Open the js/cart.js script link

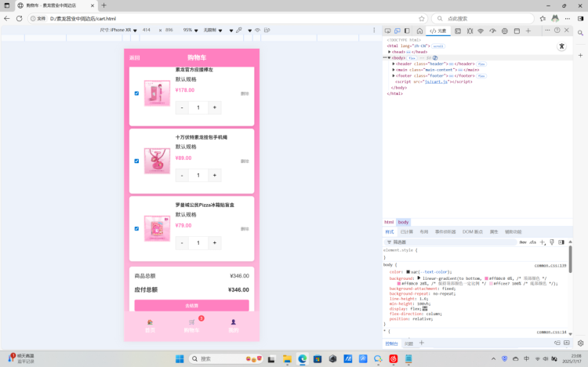(x=436, y=82)
